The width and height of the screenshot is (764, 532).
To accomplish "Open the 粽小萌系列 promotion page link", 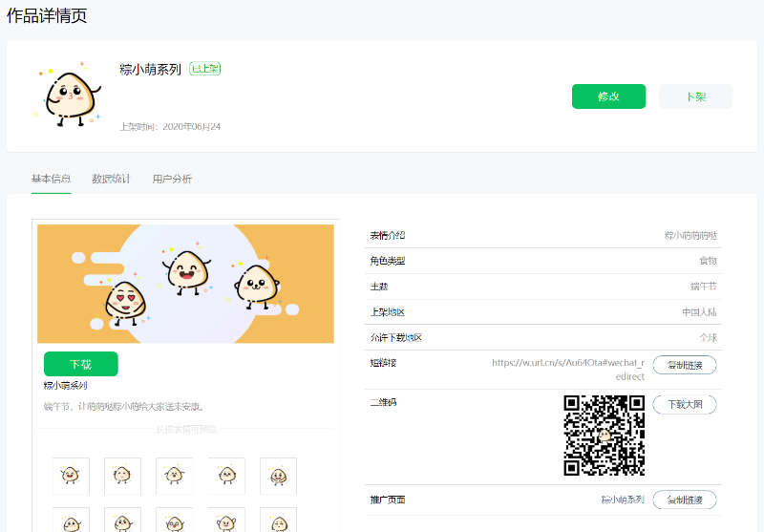I will click(x=623, y=500).
